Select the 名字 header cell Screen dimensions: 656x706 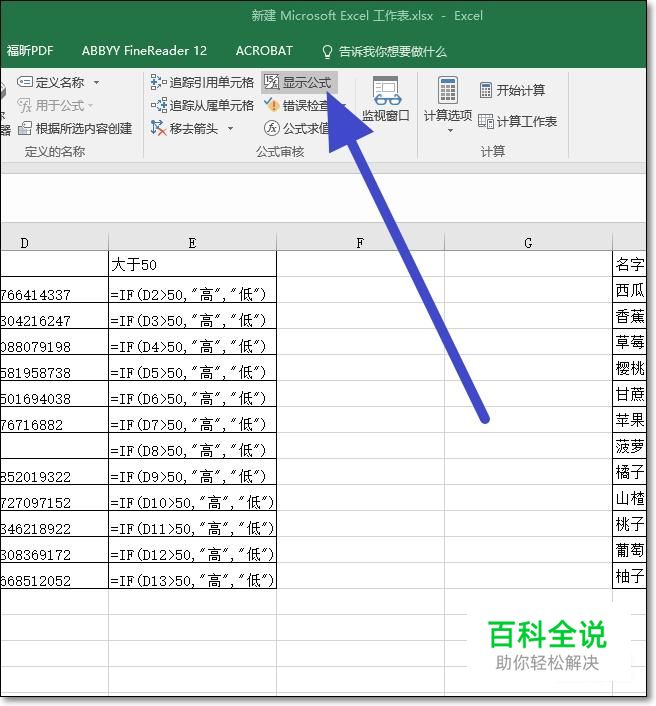tap(629, 264)
